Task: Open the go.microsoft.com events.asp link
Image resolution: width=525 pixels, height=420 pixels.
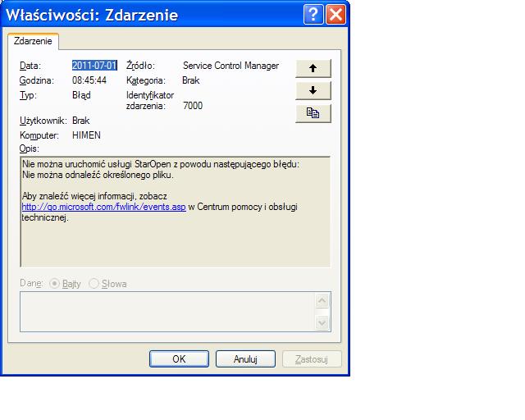Action: coord(104,207)
